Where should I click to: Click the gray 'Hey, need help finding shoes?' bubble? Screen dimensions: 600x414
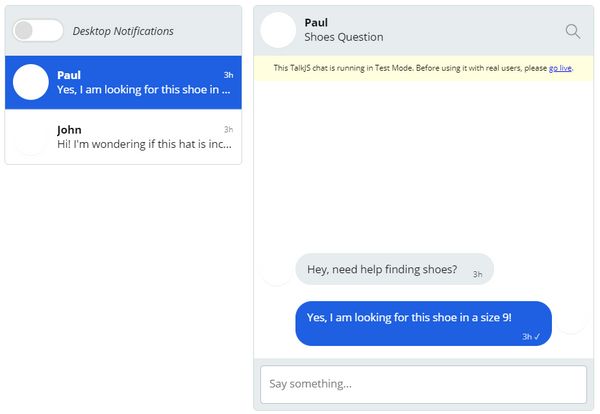click(x=395, y=269)
